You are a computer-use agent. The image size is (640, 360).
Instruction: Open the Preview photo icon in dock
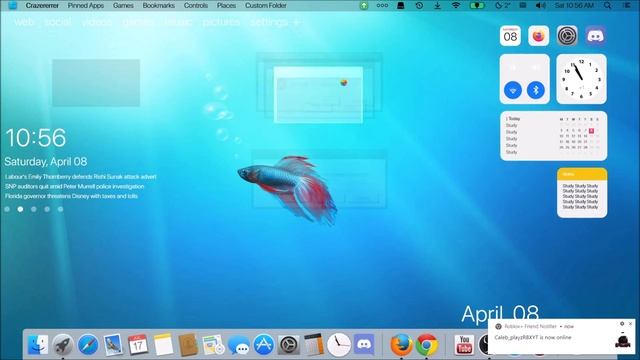click(213, 345)
